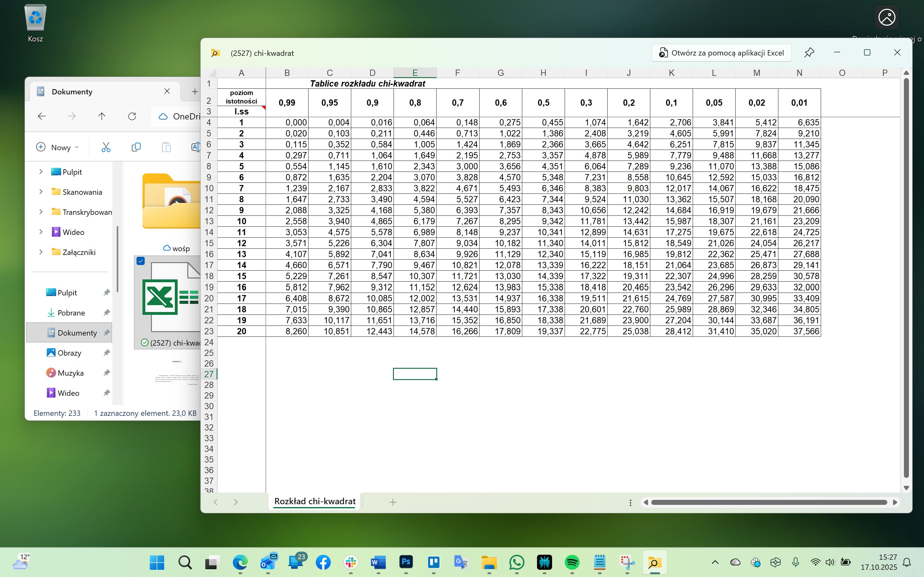
Task: Open Pobrane in quick access
Action: [x=71, y=313]
